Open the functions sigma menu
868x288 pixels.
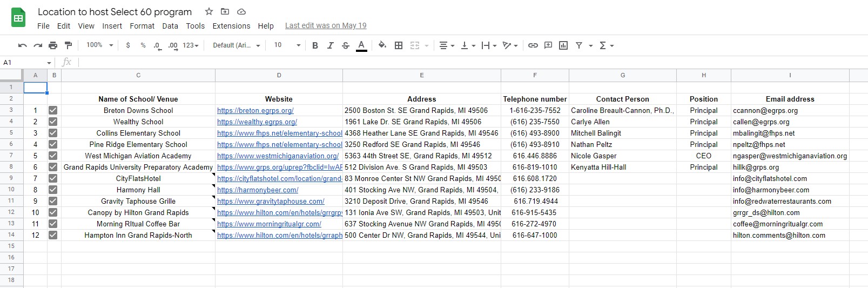[x=607, y=45]
